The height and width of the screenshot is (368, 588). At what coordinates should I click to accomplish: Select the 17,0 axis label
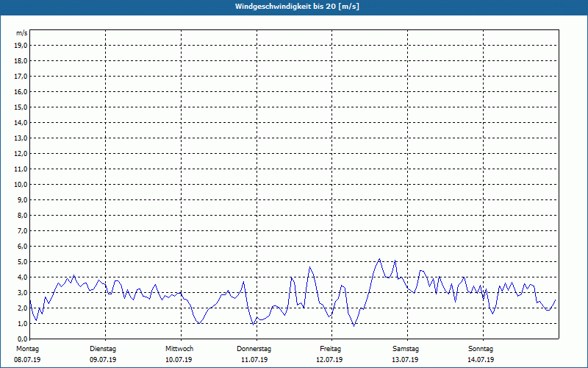click(x=21, y=77)
